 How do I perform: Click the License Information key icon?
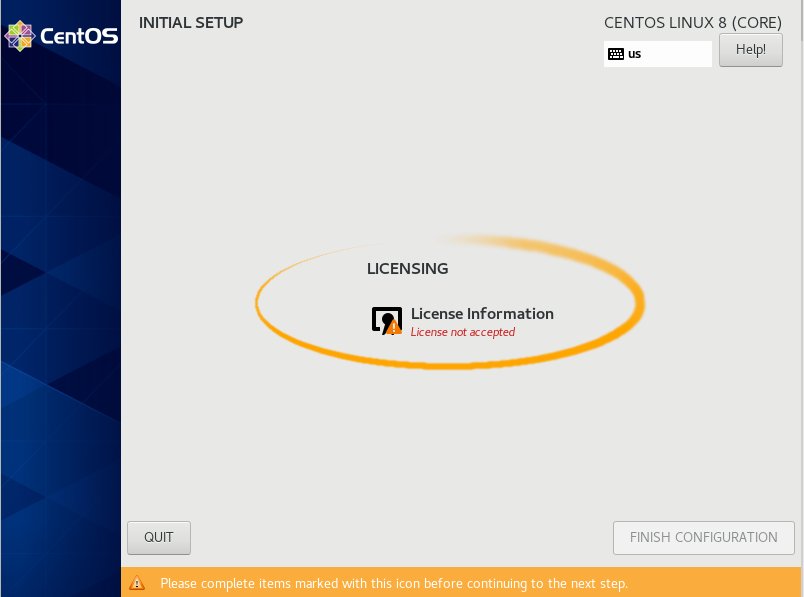(387, 321)
